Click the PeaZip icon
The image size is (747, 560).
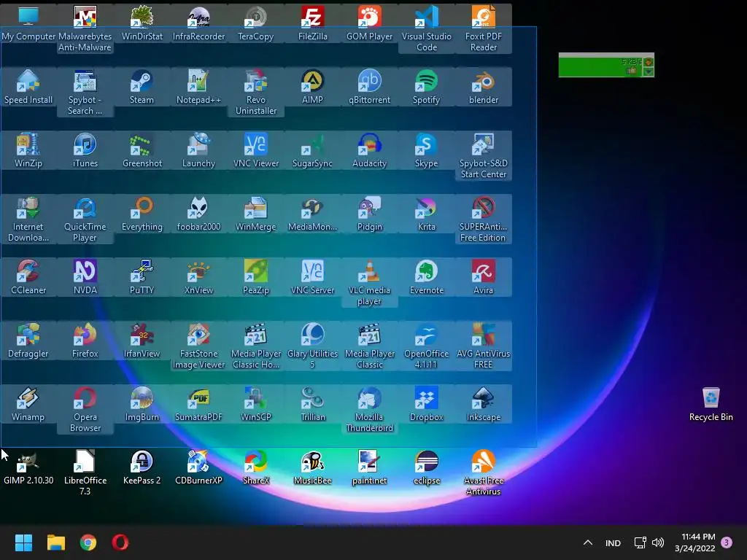[256, 277]
